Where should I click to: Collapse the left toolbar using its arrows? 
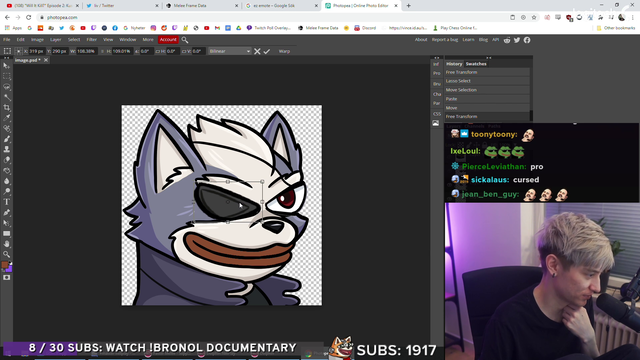point(7,58)
